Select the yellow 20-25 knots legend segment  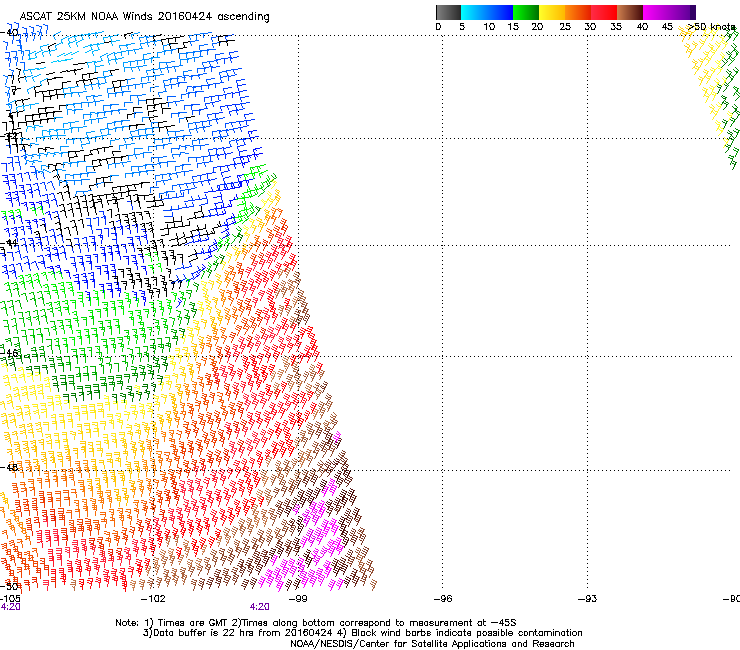click(x=552, y=12)
